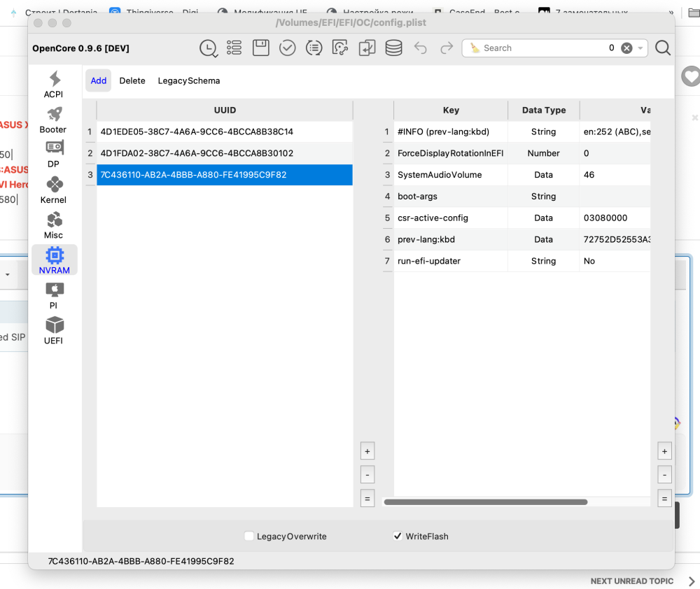The height and width of the screenshot is (589, 700).
Task: Select the #INFO (prev-lang:kbd) key
Action: point(451,132)
